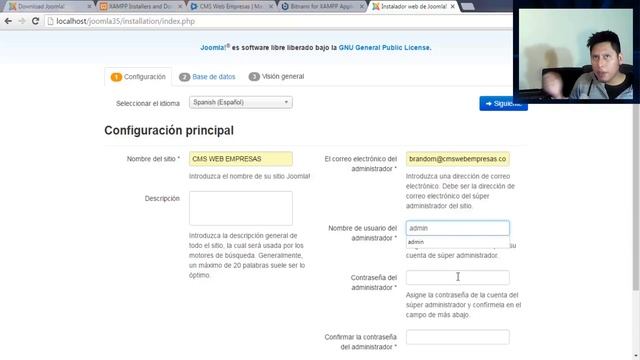
Task: Click the Configuración principal heading
Action: coord(169,131)
